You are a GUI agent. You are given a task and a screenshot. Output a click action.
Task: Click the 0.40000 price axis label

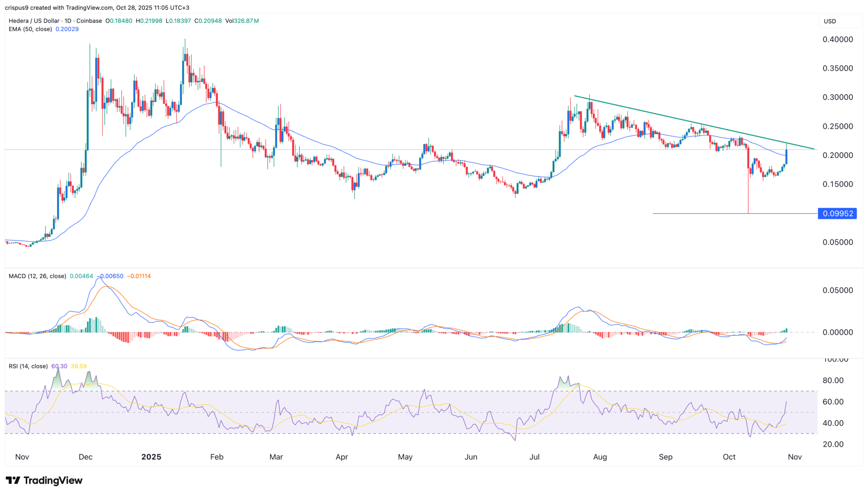click(837, 39)
